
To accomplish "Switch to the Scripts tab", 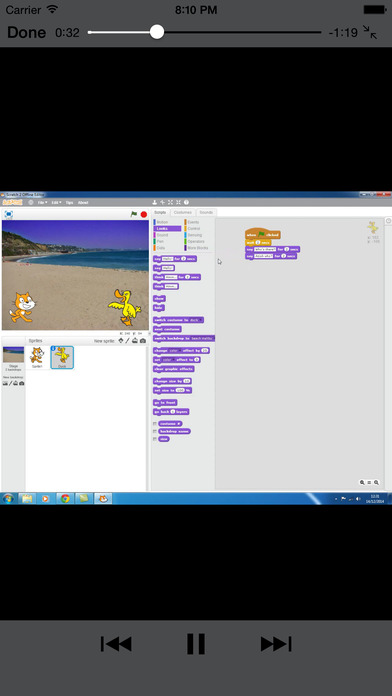I will (160, 213).
